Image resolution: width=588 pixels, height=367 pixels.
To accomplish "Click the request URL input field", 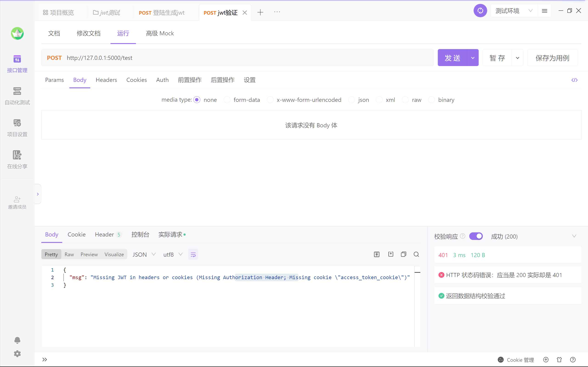I will click(243, 58).
